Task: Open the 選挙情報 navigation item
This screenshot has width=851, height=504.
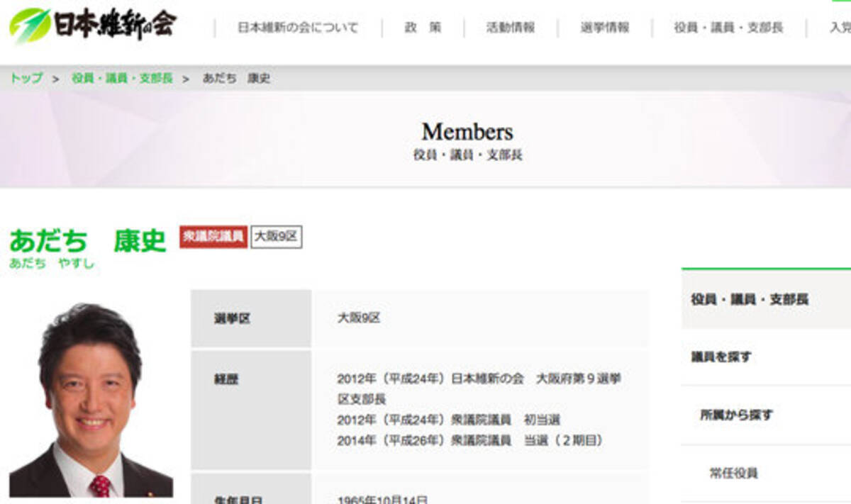Action: [604, 28]
